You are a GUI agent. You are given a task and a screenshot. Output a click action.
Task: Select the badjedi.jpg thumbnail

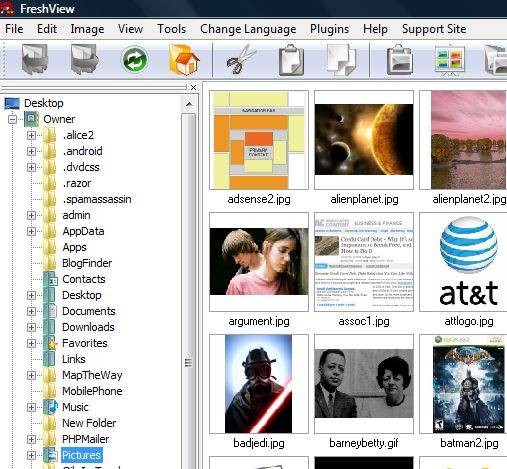tap(259, 384)
